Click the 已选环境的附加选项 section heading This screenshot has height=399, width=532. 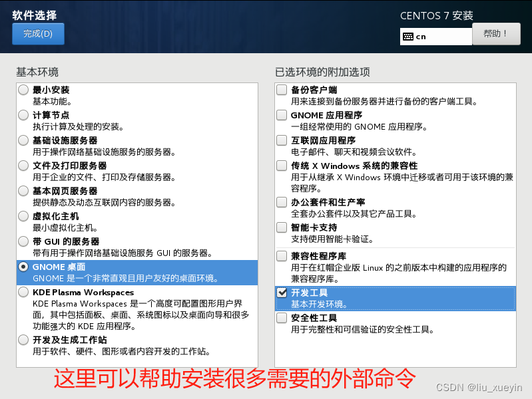[x=322, y=72]
